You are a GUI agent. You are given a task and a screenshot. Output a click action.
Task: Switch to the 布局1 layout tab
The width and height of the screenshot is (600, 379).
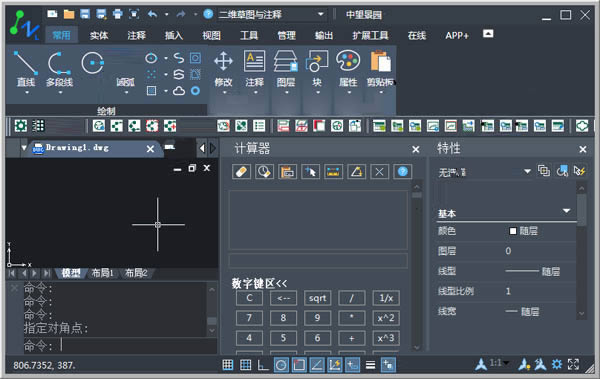(102, 273)
